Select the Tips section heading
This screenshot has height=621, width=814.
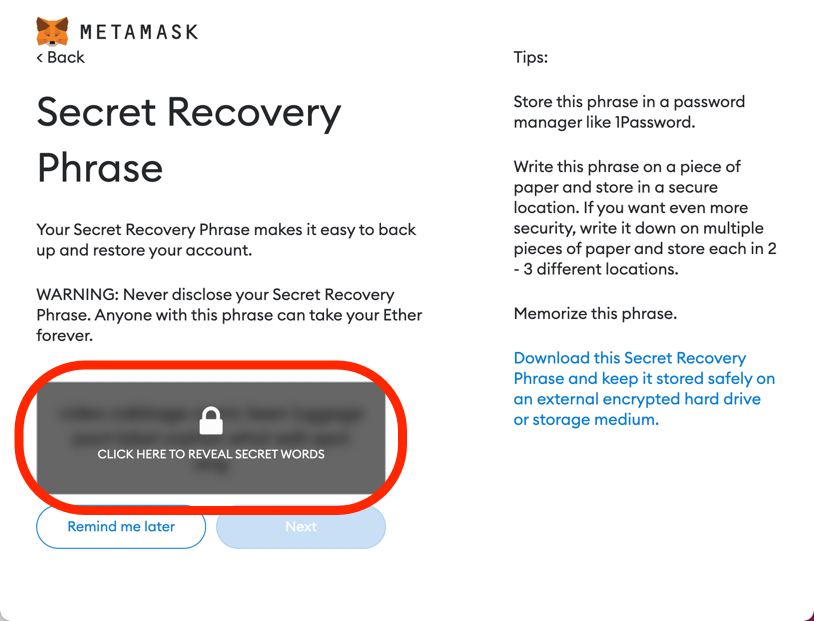coord(528,57)
